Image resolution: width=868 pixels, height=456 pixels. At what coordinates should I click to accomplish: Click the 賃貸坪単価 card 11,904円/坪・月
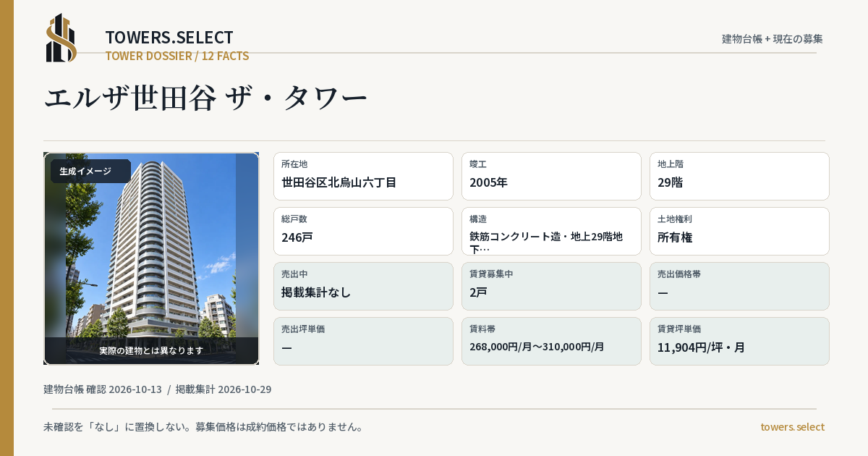[x=739, y=341]
